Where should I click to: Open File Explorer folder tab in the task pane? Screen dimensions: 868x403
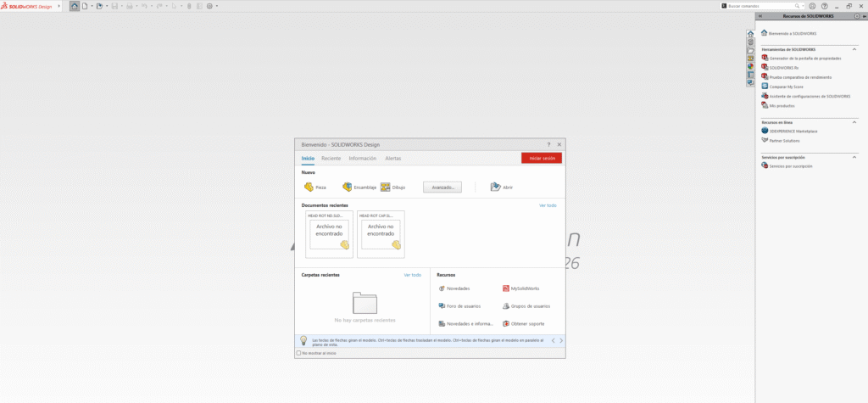point(751,50)
